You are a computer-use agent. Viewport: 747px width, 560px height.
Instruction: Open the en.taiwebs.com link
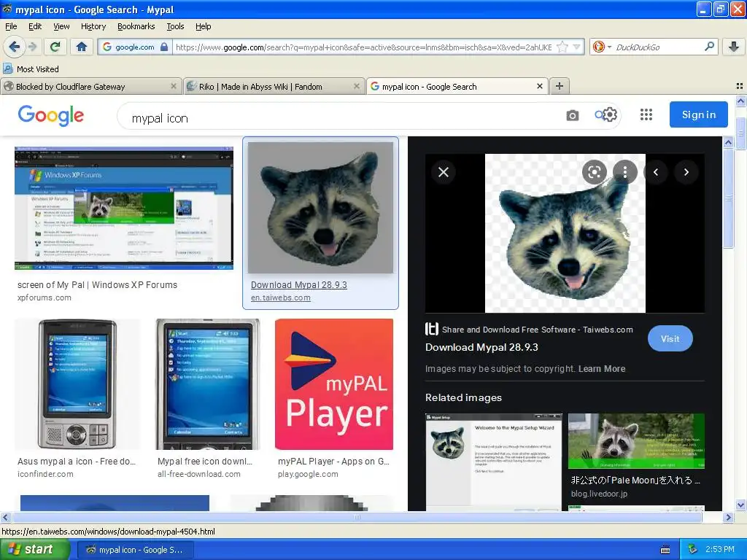[x=281, y=297]
